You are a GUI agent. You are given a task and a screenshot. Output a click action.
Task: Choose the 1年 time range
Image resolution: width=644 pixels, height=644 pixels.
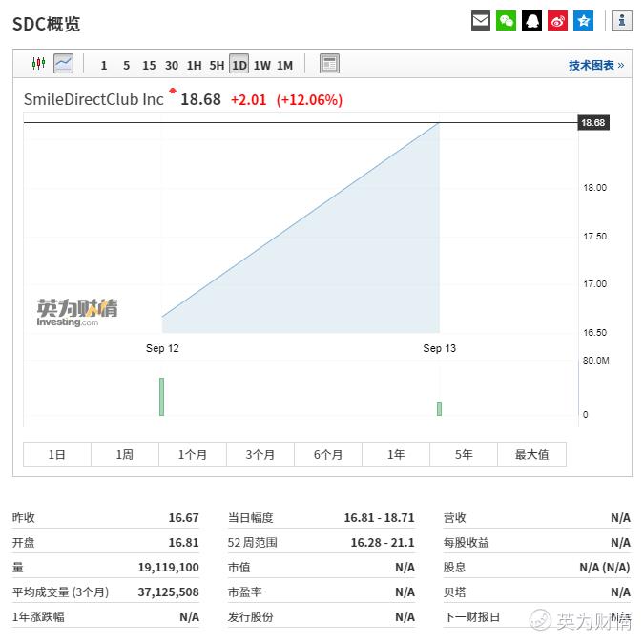point(396,454)
